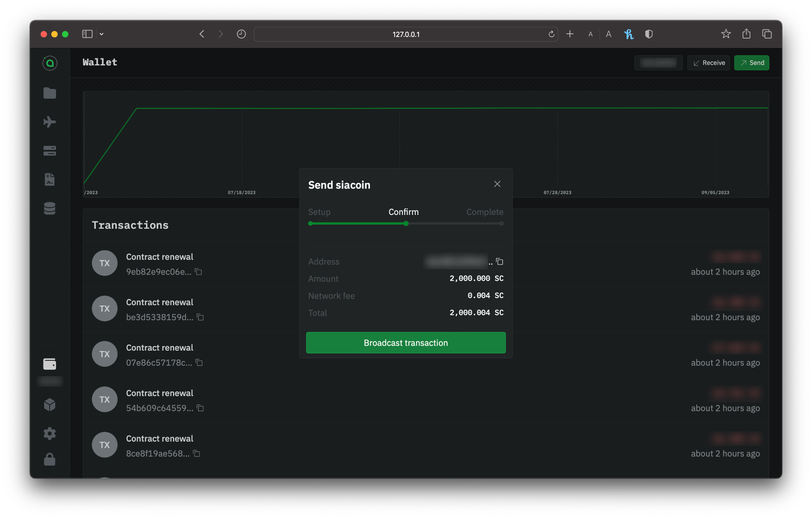
Task: Expand the browser sidebar dropdown chevron
Action: tap(101, 34)
